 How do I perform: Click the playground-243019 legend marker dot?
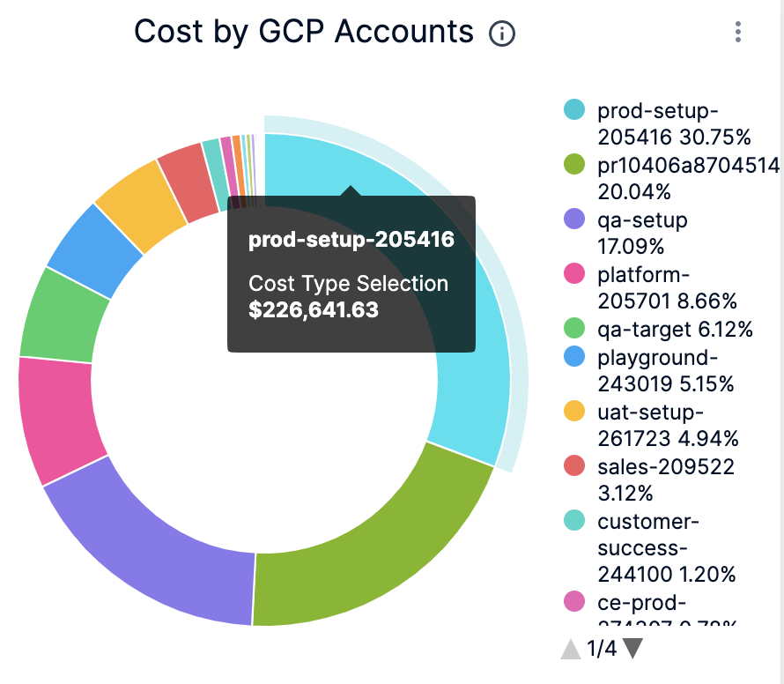(574, 358)
